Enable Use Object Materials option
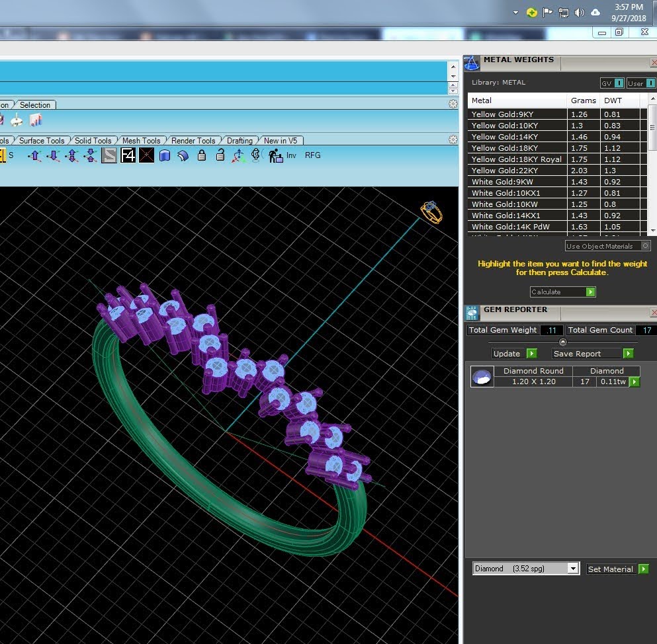The width and height of the screenshot is (657, 644). (607, 246)
